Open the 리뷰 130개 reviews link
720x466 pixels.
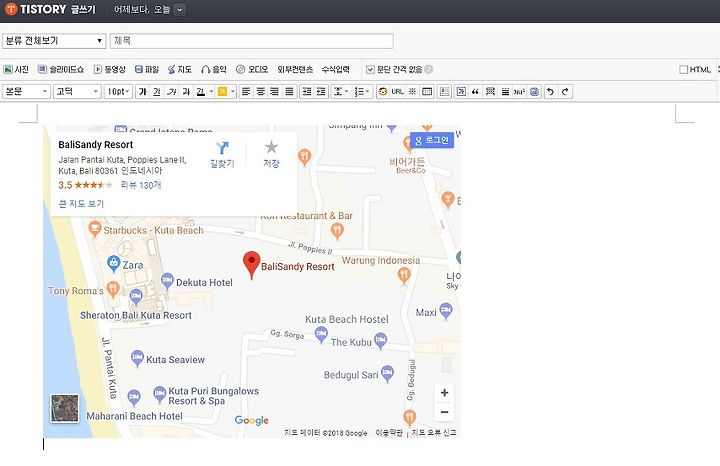[x=141, y=185]
